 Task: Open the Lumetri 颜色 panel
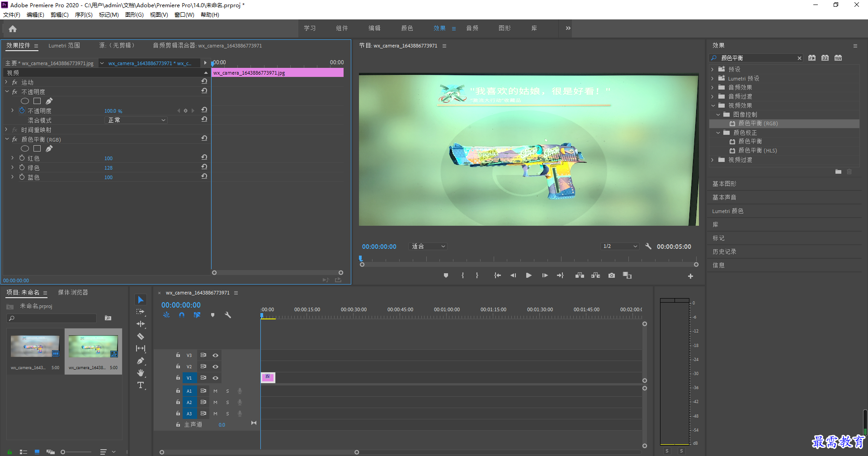(727, 211)
